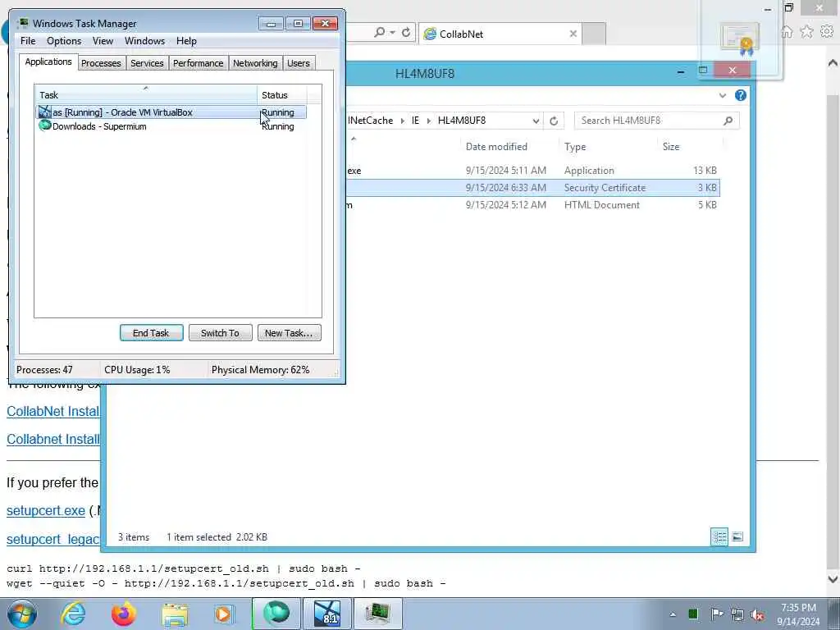Switch to the Processes tab
Screen dimensions: 840x630
click(x=101, y=63)
